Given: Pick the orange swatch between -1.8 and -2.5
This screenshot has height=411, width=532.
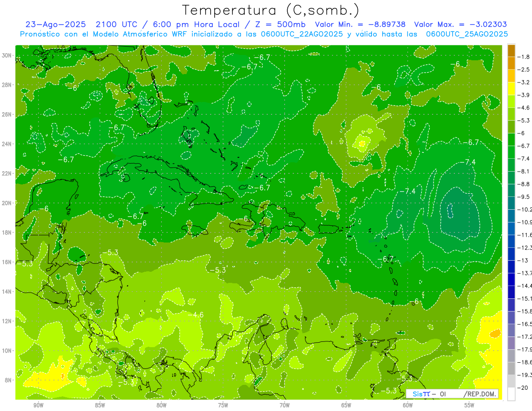Looking at the screenshot, I should pos(511,63).
